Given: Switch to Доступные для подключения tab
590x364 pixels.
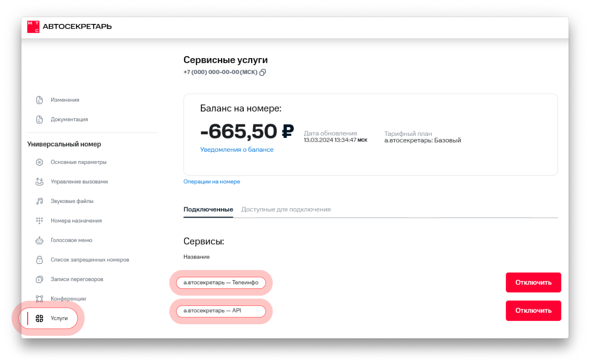Looking at the screenshot, I should 286,209.
